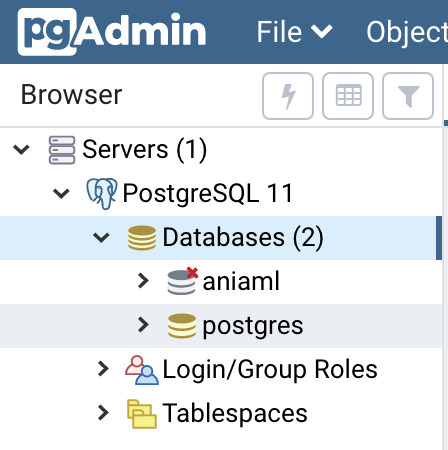This screenshot has width=448, height=450.
Task: Click the Login/Group Roles people icon
Action: [x=142, y=370]
